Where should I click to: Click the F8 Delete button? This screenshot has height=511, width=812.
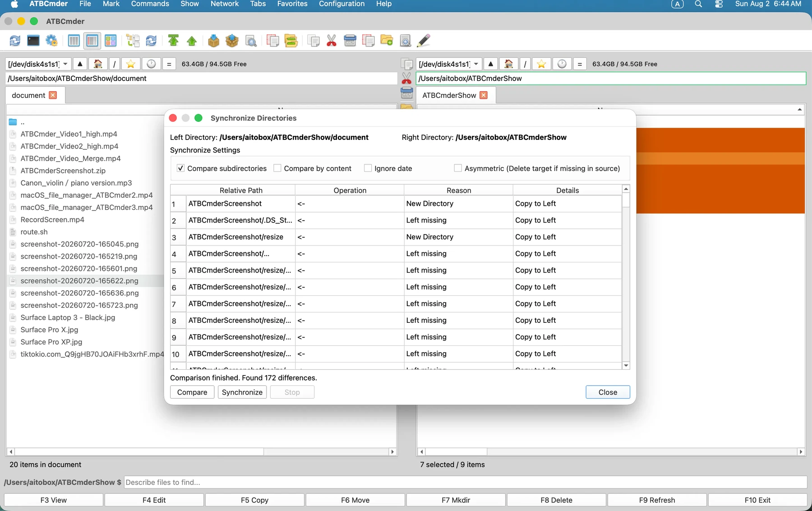(x=556, y=500)
